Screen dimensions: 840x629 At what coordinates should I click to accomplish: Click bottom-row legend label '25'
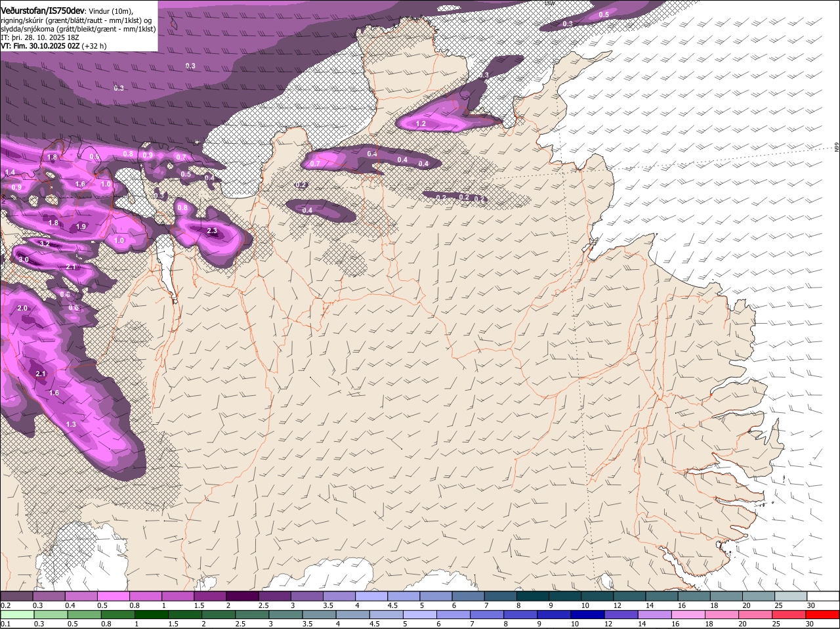click(776, 624)
